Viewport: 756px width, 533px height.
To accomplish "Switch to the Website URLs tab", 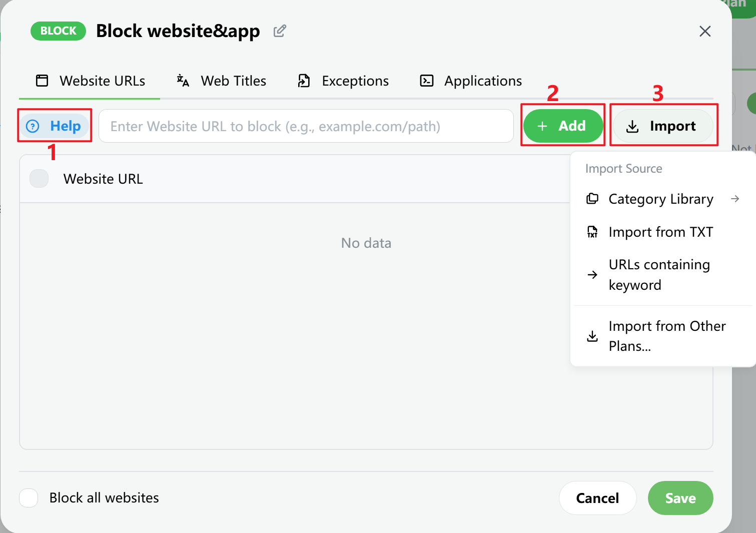I will coord(90,81).
